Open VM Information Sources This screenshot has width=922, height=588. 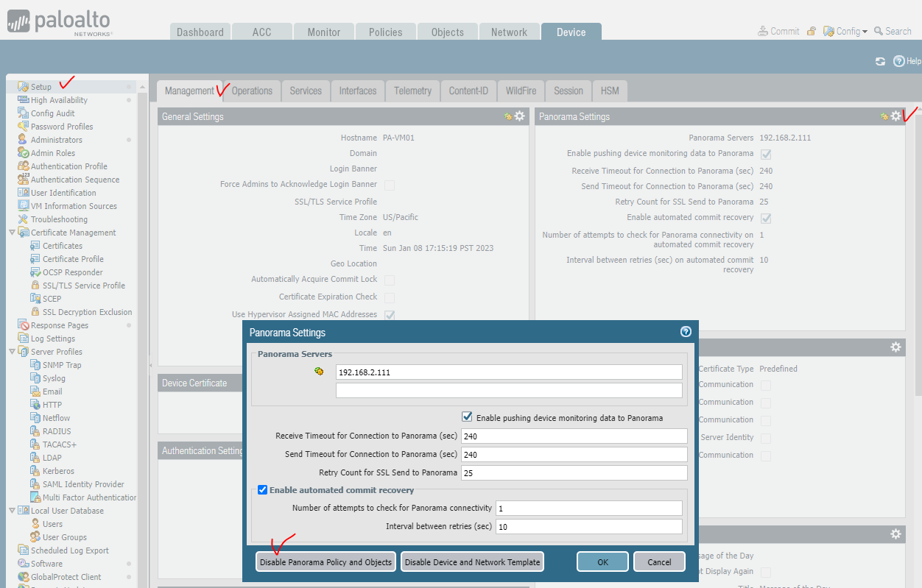(74, 206)
